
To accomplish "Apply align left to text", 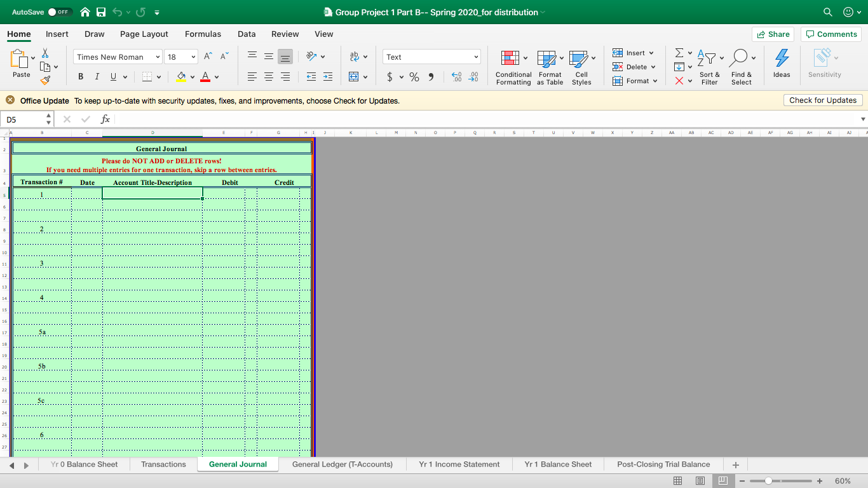I will point(252,77).
